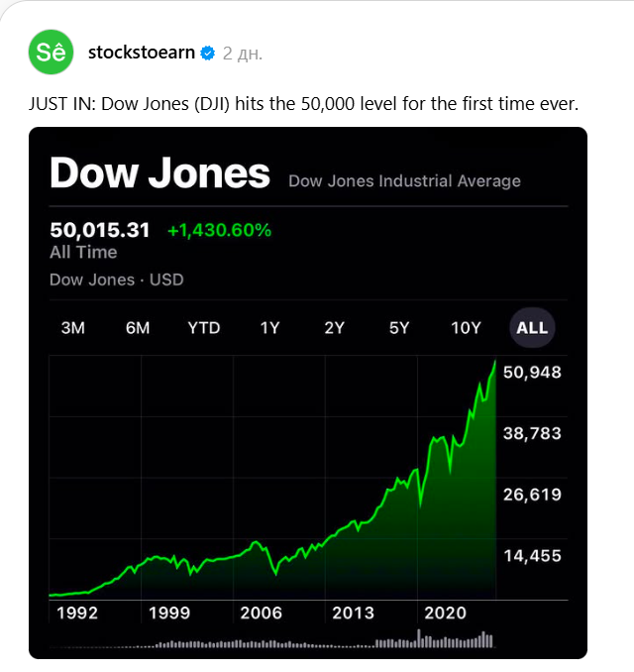The width and height of the screenshot is (634, 672).
Task: Click the 2006 year marker on axis
Action: point(262,614)
